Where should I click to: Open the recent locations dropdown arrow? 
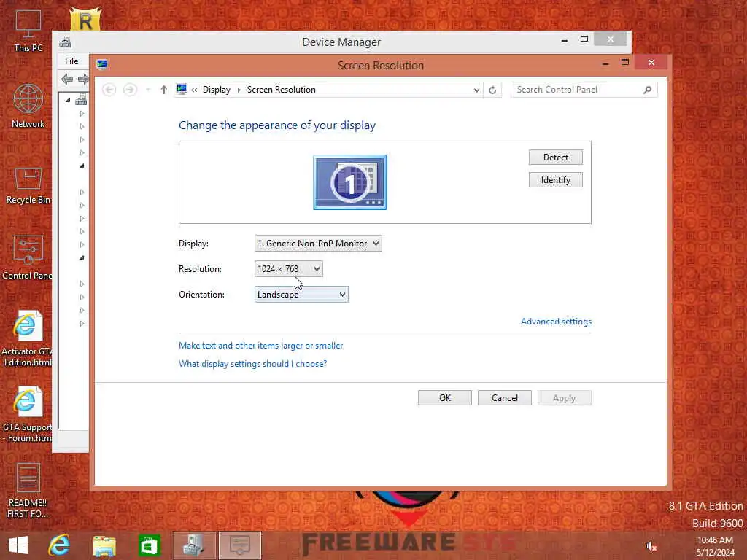tap(148, 90)
